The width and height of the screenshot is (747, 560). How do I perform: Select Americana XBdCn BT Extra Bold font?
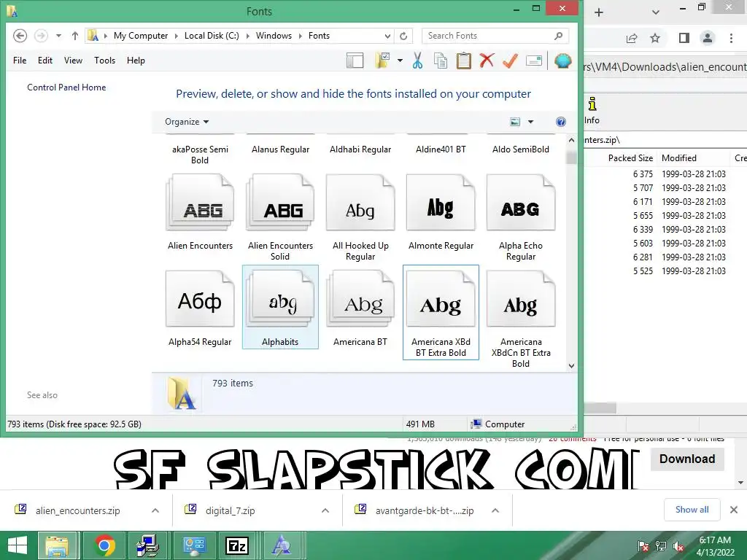(521, 319)
